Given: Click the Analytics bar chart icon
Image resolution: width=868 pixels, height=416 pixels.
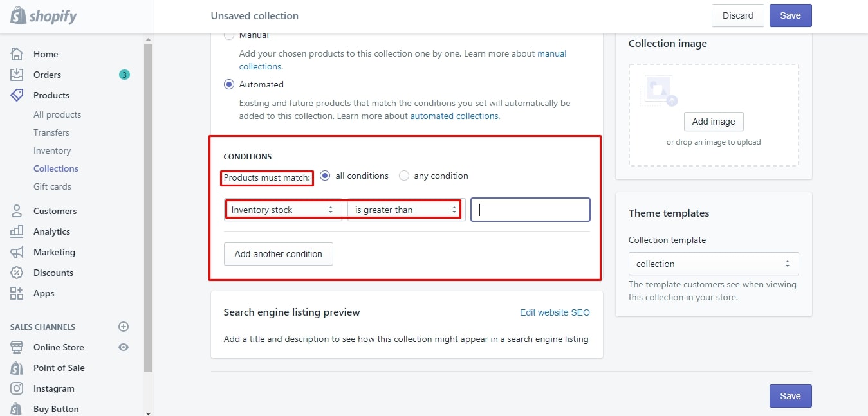Looking at the screenshot, I should point(17,231).
